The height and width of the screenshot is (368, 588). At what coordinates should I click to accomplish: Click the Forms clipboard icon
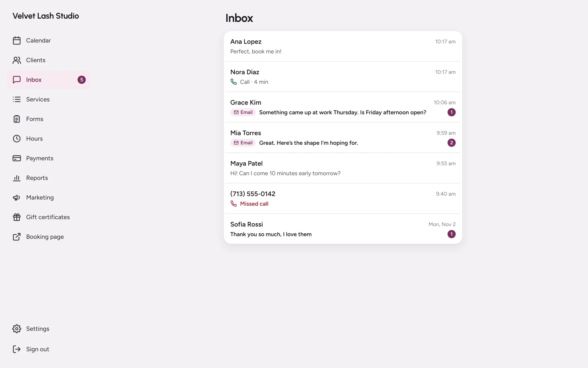click(17, 119)
